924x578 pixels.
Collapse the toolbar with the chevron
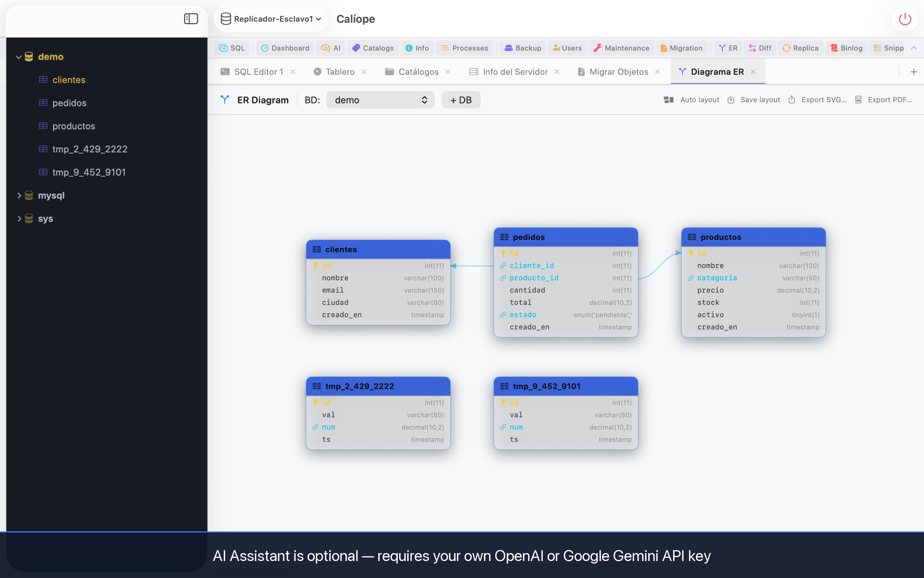(914, 48)
